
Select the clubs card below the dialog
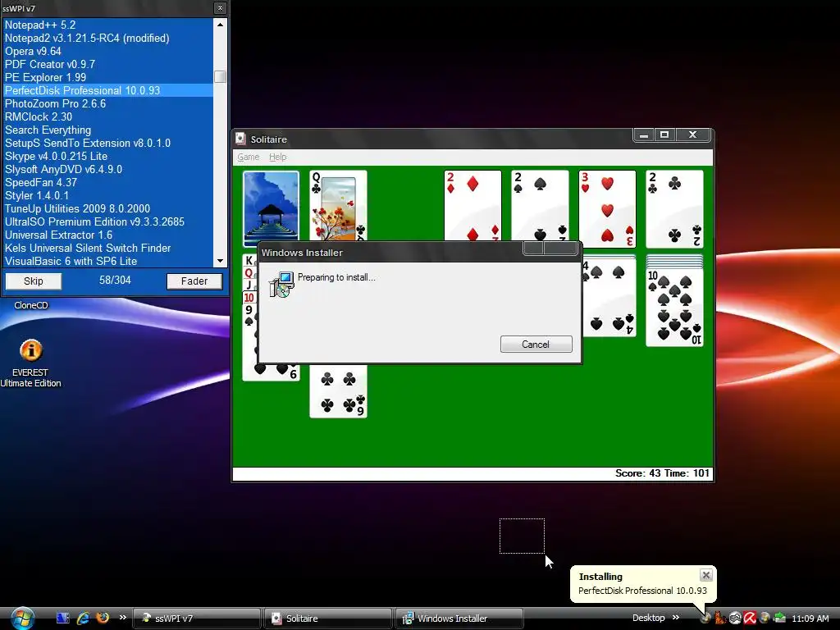pos(338,391)
